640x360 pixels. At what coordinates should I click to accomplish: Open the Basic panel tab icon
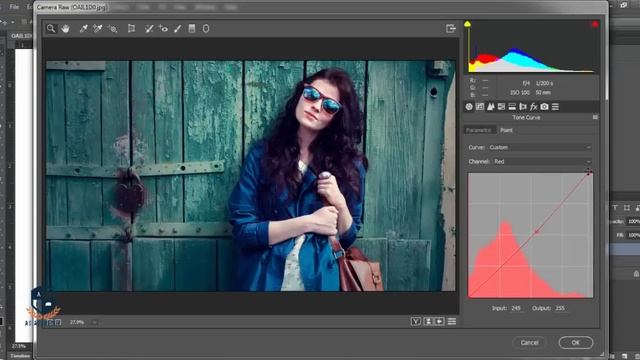pyautogui.click(x=469, y=107)
